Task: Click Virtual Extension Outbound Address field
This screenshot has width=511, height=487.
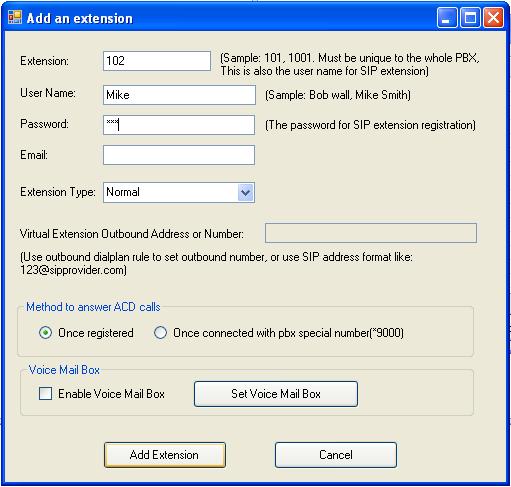Action: point(371,233)
